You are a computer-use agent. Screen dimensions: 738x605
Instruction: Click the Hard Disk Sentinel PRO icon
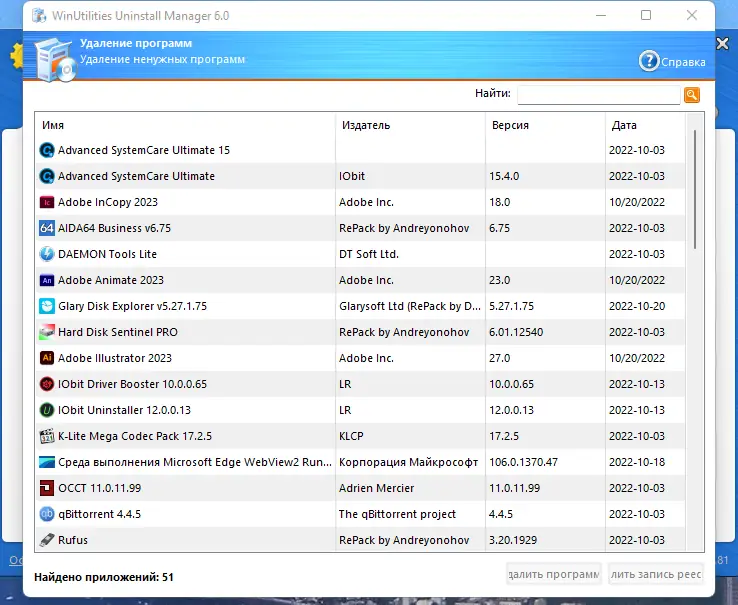[47, 332]
